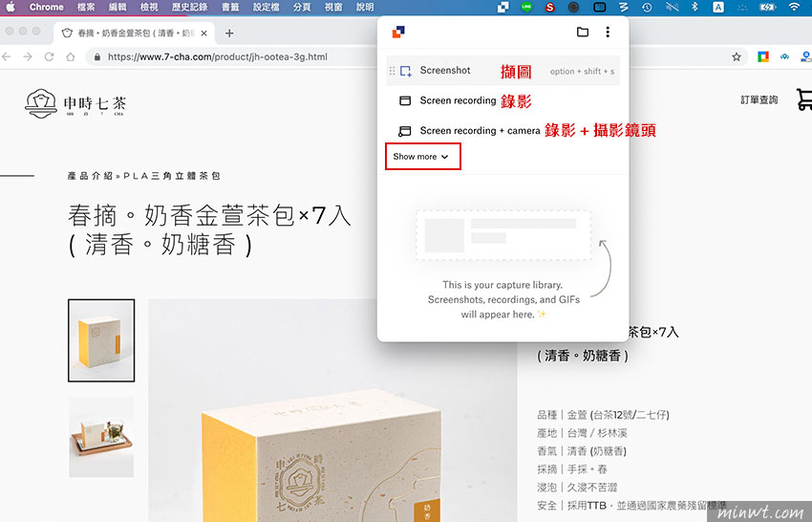Open the red S app menu bar icon

pos(550,7)
